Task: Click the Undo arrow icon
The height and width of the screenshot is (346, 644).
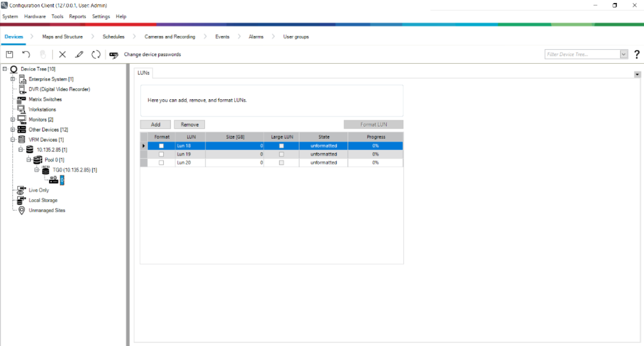Action: pos(26,54)
